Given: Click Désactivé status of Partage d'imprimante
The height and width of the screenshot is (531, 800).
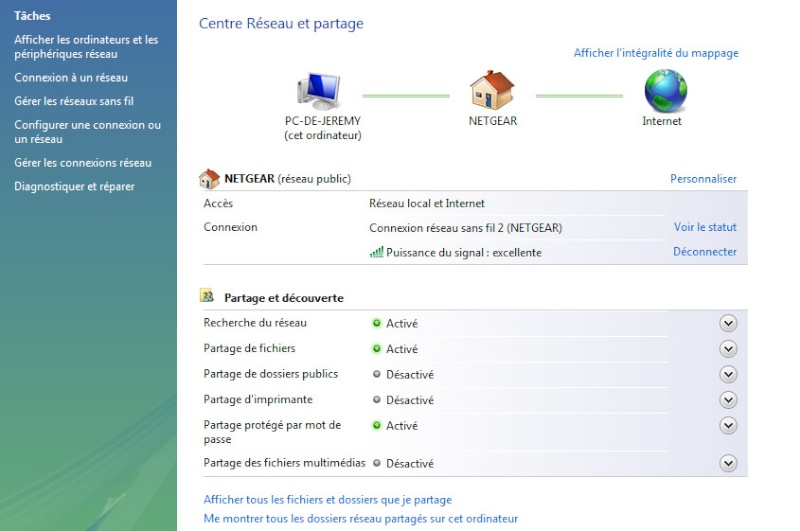Looking at the screenshot, I should (x=410, y=400).
